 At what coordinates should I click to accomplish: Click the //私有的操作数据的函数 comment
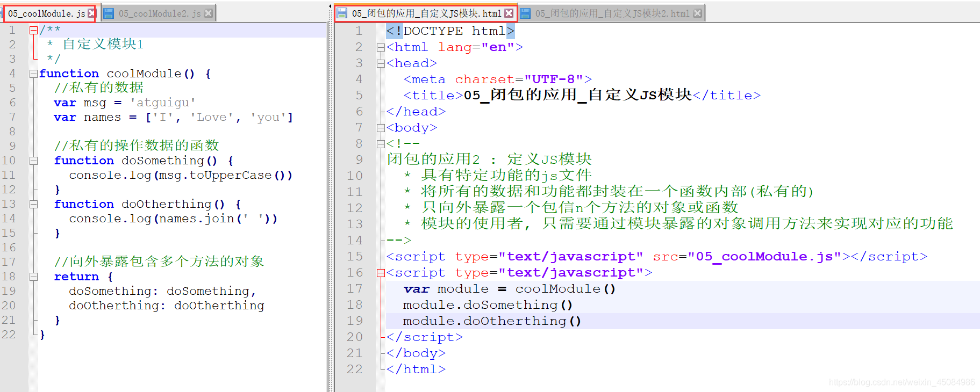(137, 146)
